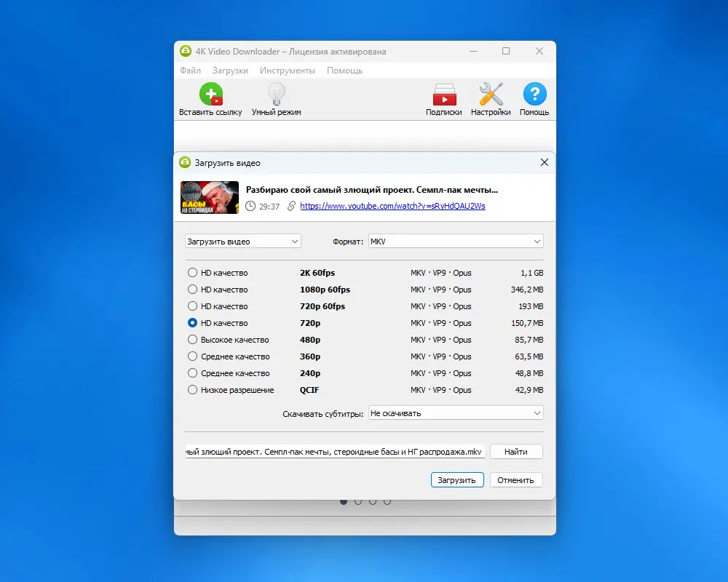
Task: Click the 42,9 MB size value
Action: point(529,390)
